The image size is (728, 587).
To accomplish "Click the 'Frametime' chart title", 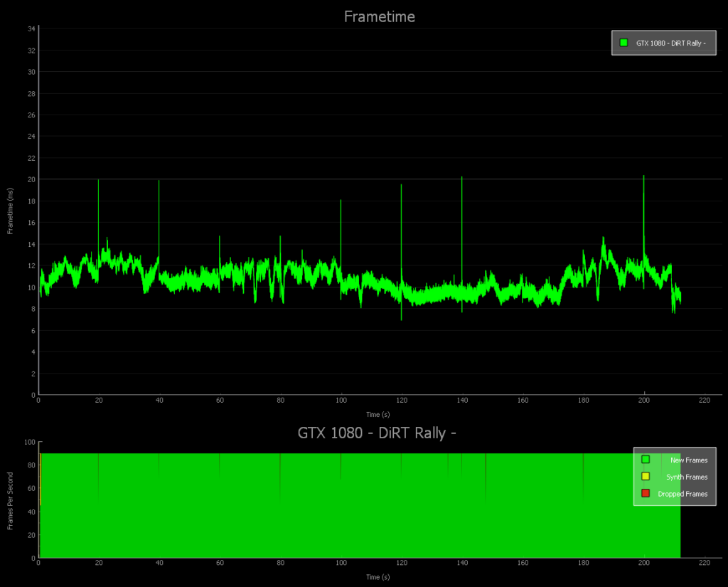I will [x=379, y=16].
